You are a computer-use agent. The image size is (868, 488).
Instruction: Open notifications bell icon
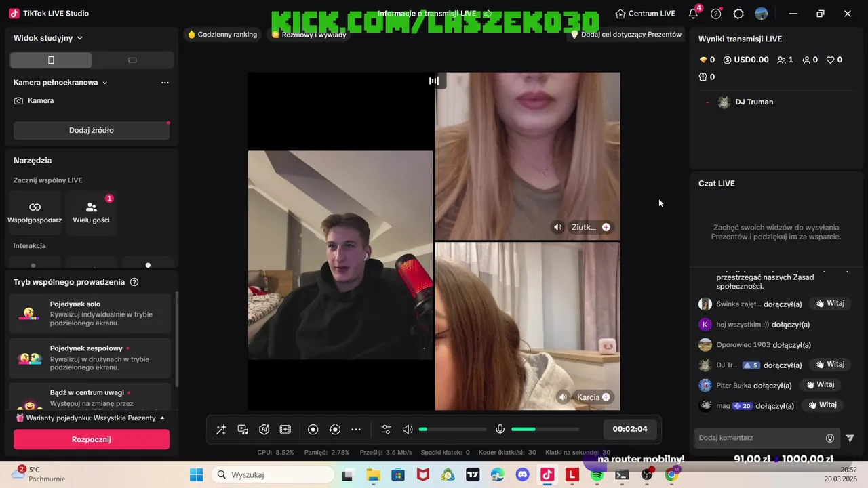click(x=693, y=14)
